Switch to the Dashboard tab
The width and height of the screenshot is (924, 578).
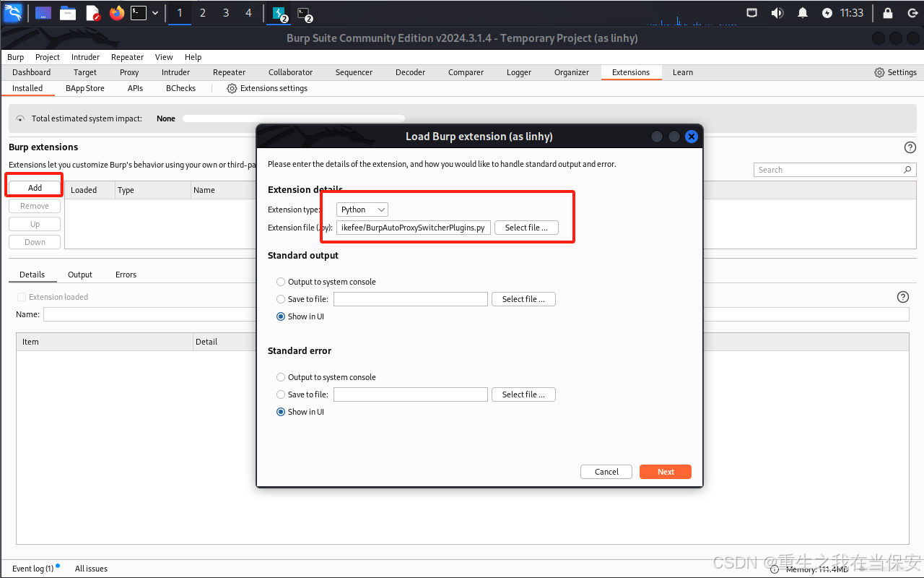[x=31, y=72]
